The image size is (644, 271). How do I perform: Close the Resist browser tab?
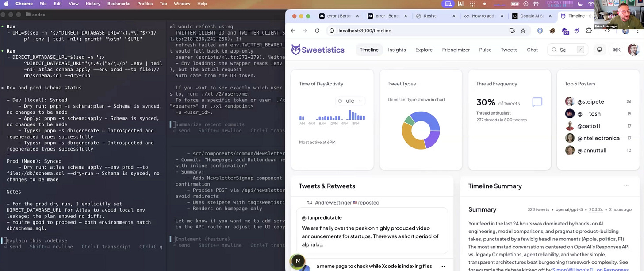pyautogui.click(x=454, y=16)
